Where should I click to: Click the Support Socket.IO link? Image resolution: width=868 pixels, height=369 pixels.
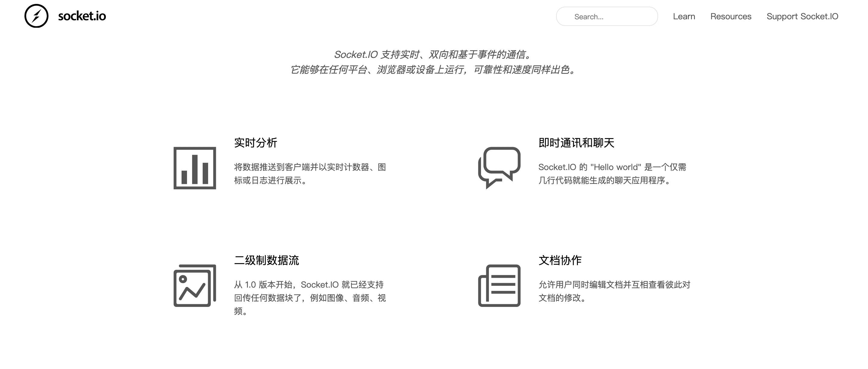pyautogui.click(x=802, y=16)
